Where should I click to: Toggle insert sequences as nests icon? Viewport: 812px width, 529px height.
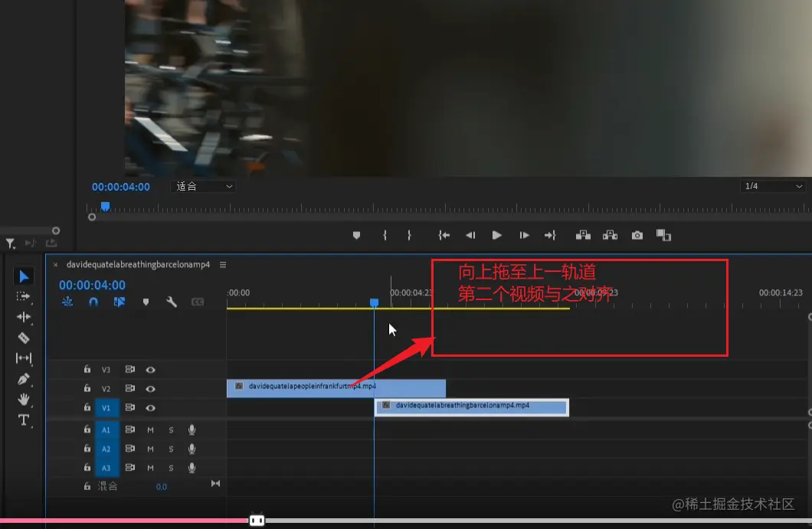(x=67, y=302)
